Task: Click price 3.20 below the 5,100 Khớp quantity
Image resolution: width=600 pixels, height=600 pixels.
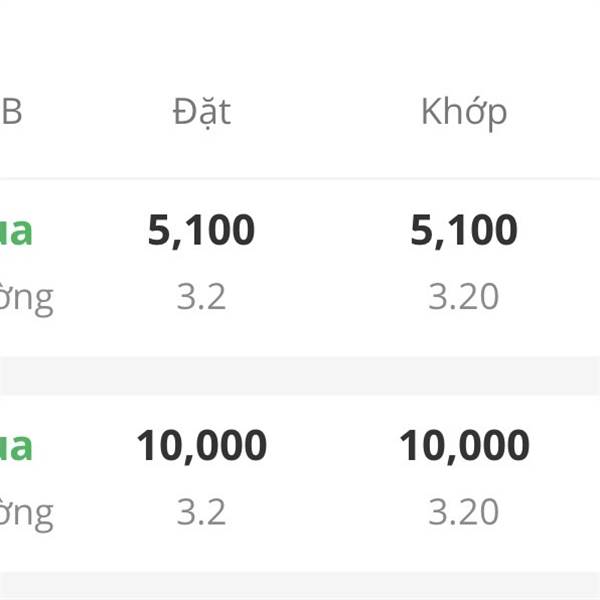Action: pyautogui.click(x=463, y=297)
